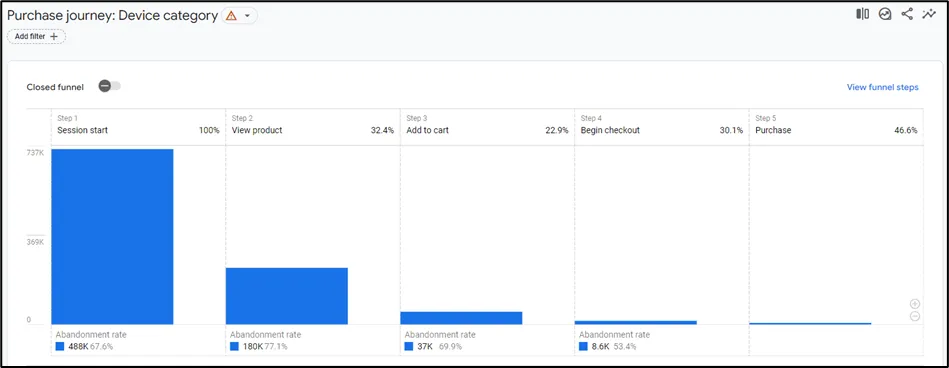
Task: Click the 'Session start' step label
Action: point(82,130)
